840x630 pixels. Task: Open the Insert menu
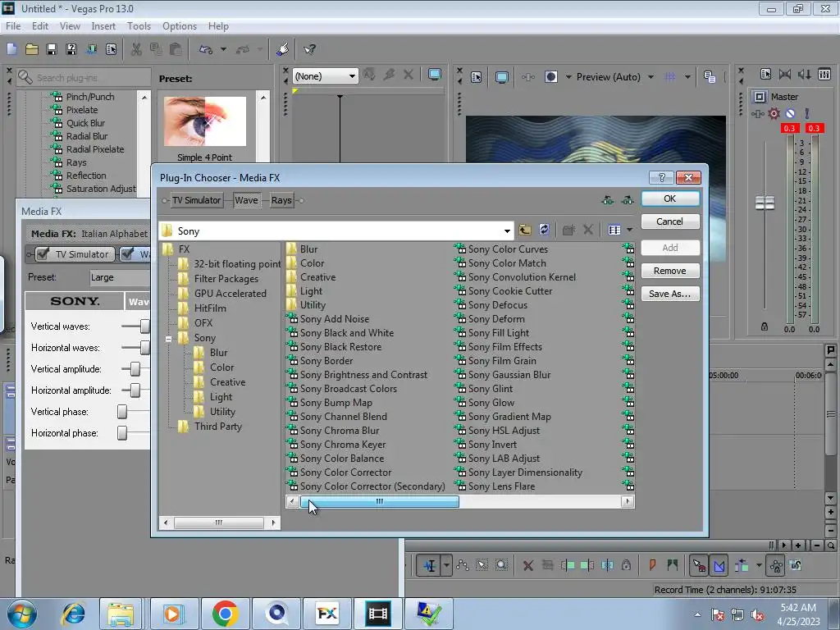103,25
